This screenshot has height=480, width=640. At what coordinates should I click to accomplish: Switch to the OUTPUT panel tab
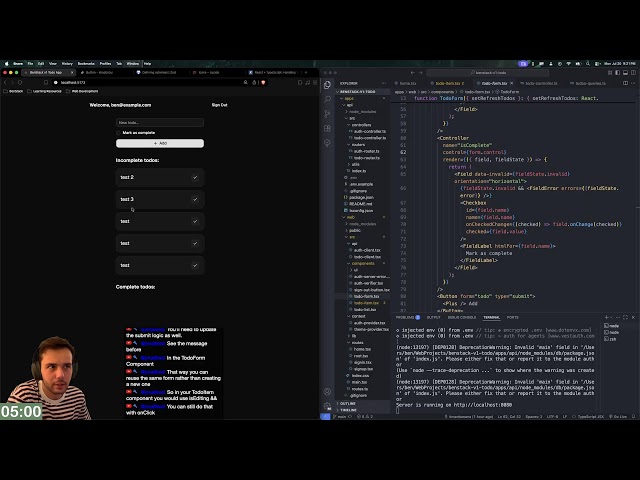point(433,317)
